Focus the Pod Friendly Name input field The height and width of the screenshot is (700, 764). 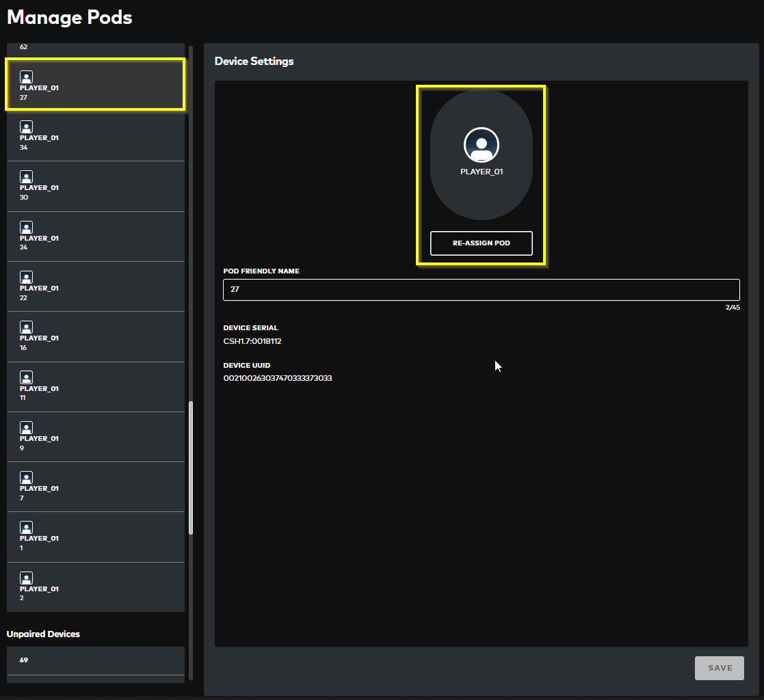pos(482,290)
